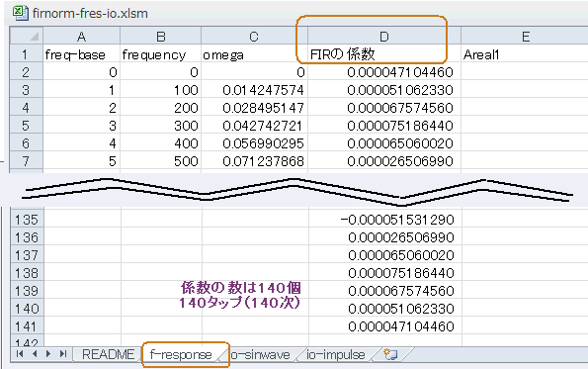Screen dimensions: 588x369
Task: Click the FIRの係数 header cell
Action: pos(384,54)
